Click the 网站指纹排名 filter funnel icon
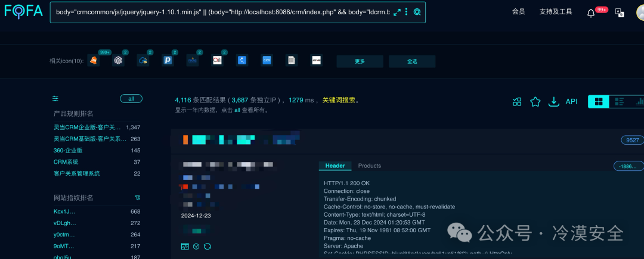The image size is (644, 259). 138,198
